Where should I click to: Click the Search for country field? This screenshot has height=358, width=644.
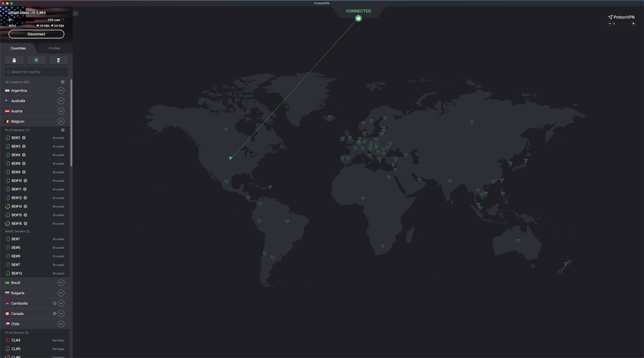click(36, 71)
